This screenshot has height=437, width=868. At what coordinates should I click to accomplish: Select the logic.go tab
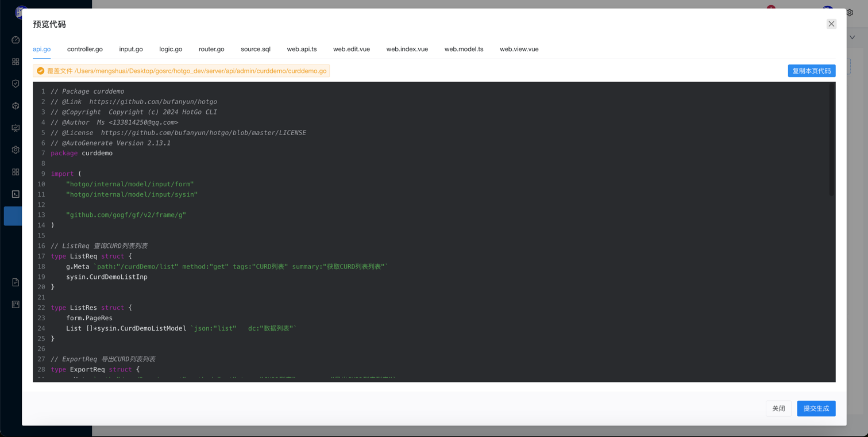171,49
